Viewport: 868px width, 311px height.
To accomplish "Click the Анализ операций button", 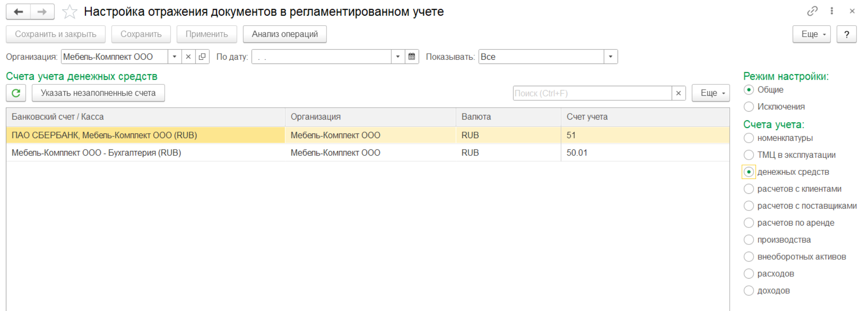I will 284,34.
